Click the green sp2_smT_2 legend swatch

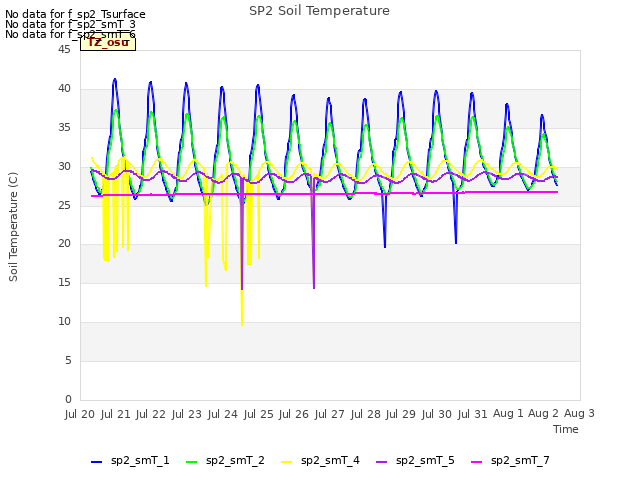click(x=191, y=462)
